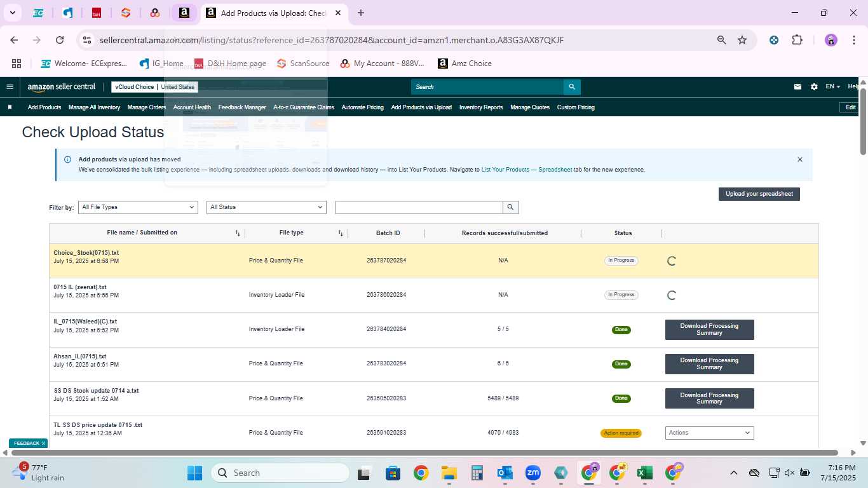868x488 pixels.
Task: Click the bookmark flag icon in nav bar
Action: click(x=10, y=107)
